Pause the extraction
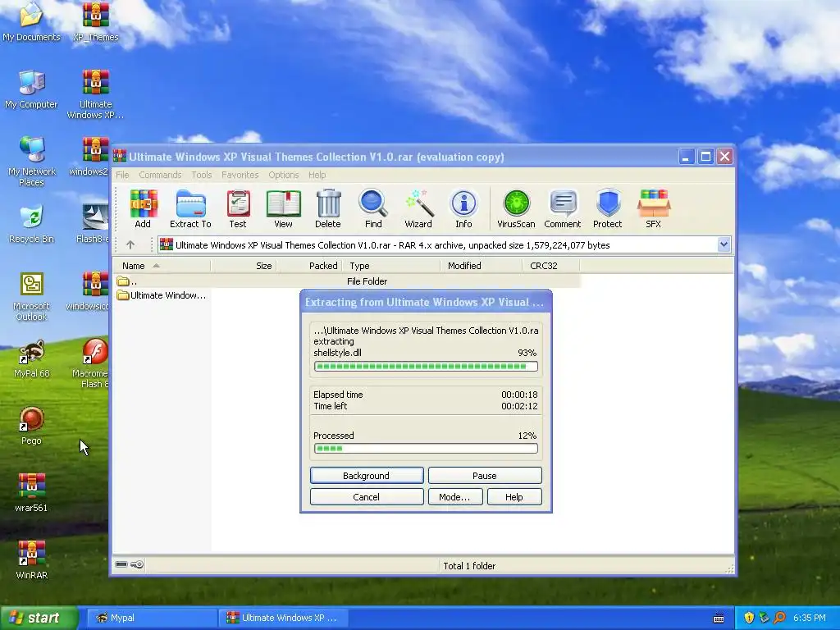This screenshot has height=630, width=840. (x=484, y=476)
